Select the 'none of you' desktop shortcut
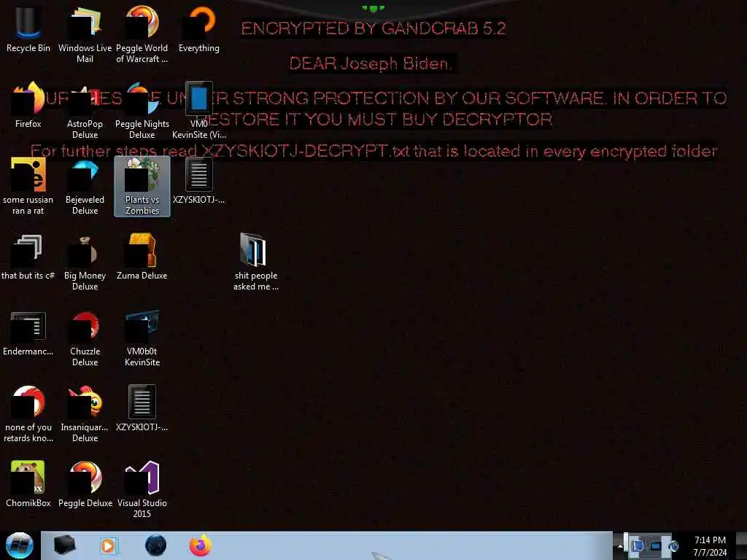The image size is (747, 560). coord(28,413)
